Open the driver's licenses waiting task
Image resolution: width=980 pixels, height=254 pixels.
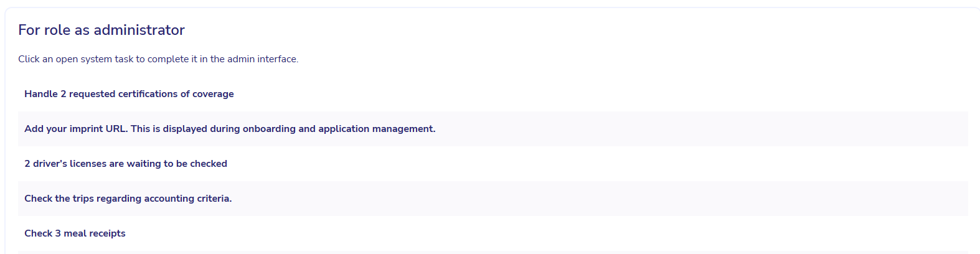tap(126, 164)
